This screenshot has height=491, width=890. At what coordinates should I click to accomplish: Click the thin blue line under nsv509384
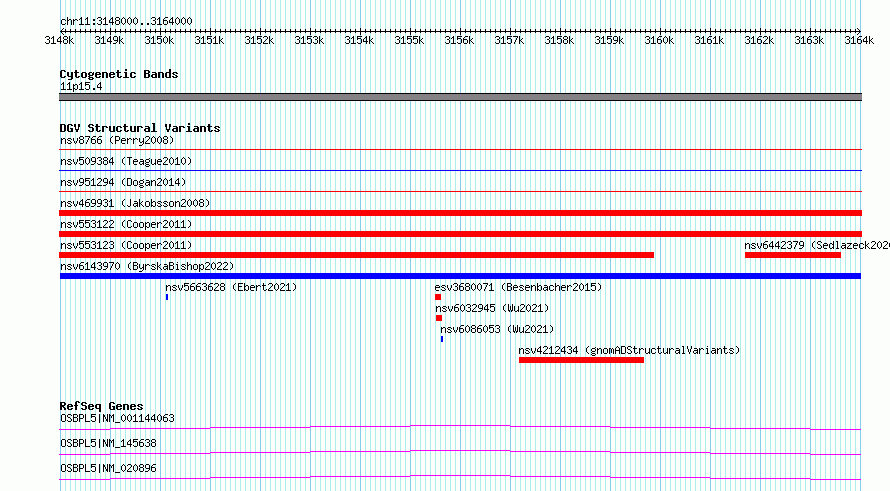460,170
